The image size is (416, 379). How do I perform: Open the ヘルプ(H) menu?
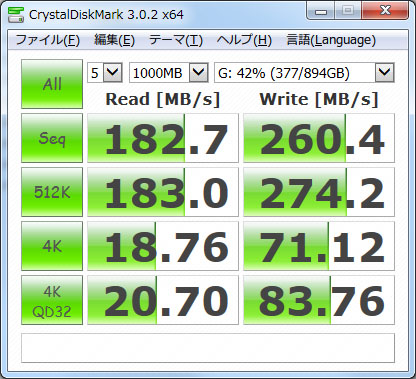pyautogui.click(x=244, y=40)
